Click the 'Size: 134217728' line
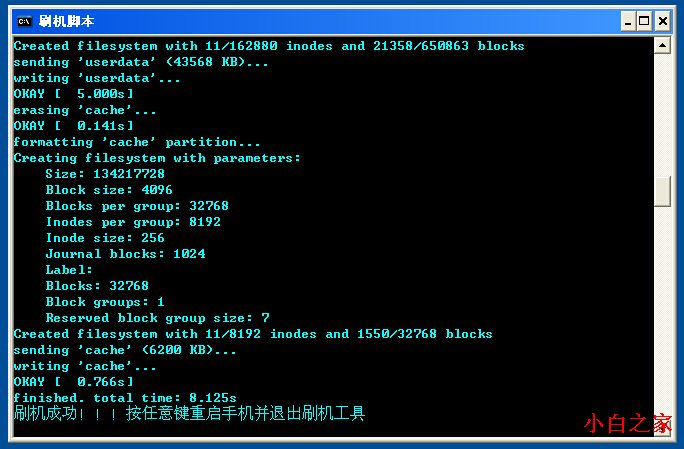684x449 pixels. 105,174
